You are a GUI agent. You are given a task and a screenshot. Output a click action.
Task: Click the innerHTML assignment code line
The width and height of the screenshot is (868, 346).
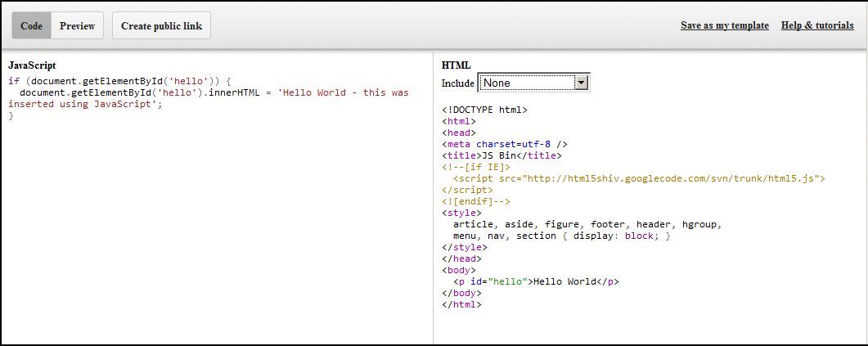point(214,92)
